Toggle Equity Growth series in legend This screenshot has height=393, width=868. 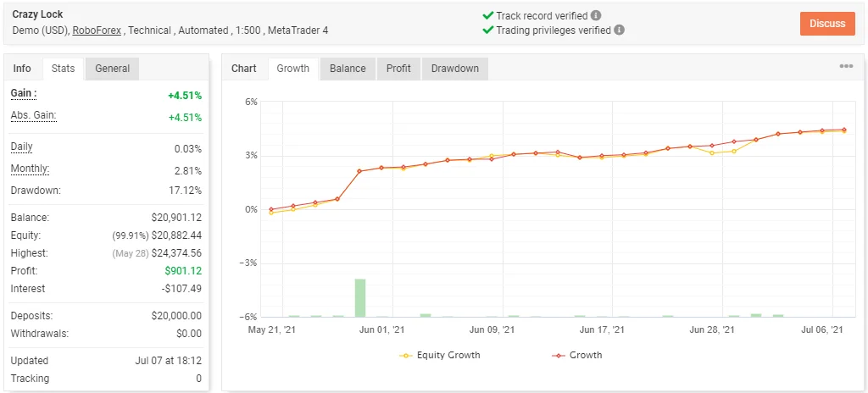click(x=440, y=355)
